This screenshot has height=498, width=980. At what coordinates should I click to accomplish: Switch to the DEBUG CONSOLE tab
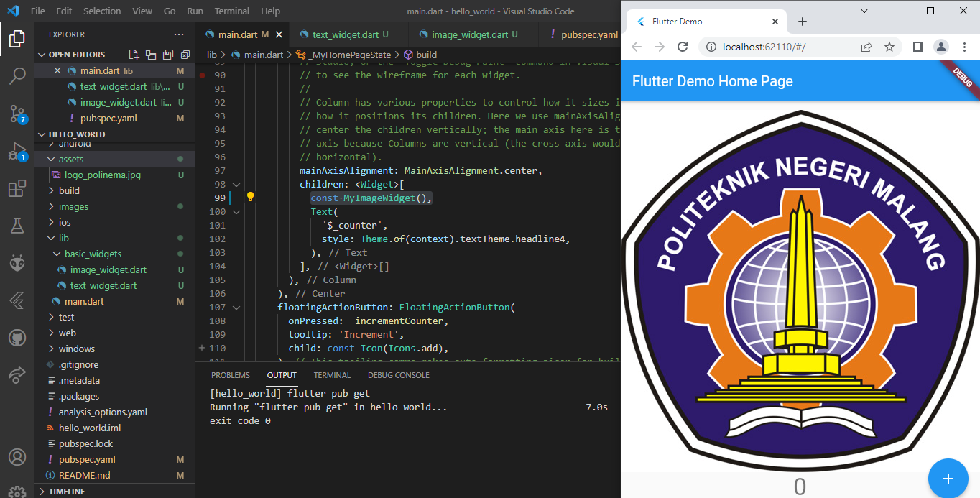398,374
